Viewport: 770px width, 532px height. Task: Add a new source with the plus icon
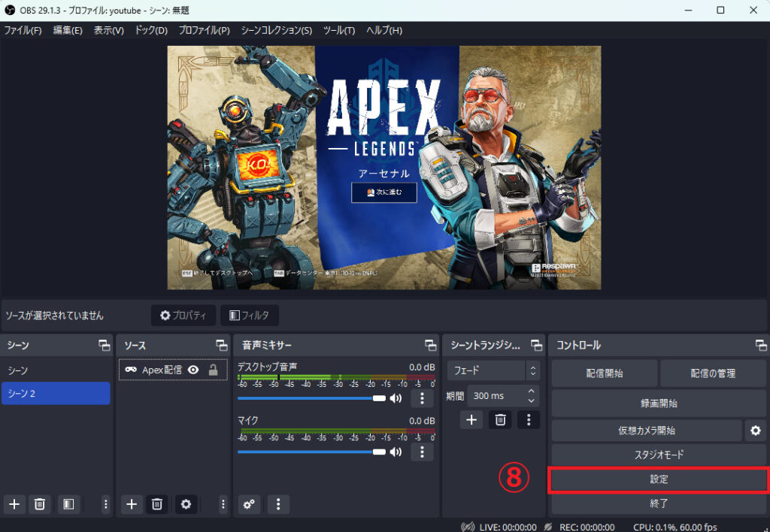[x=132, y=504]
